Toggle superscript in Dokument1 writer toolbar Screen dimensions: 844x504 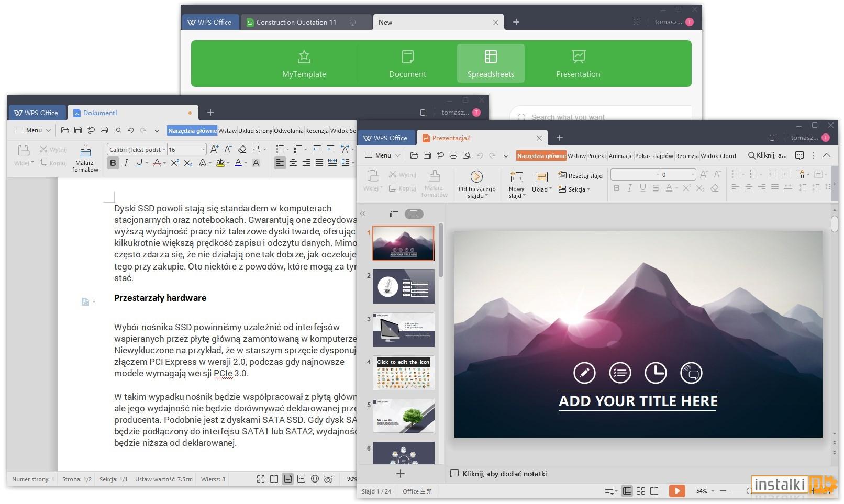(175, 163)
